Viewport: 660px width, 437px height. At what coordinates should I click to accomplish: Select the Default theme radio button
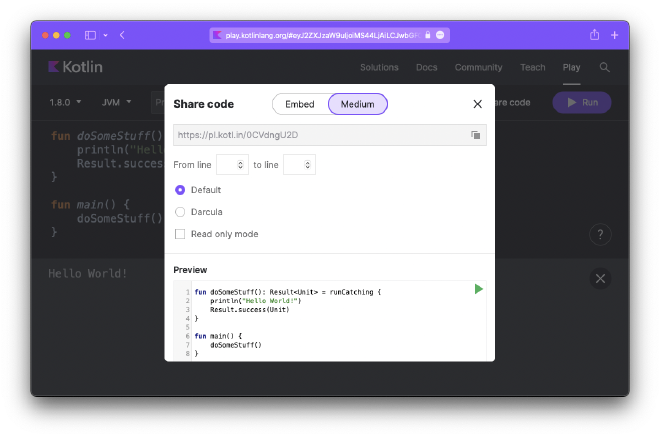point(180,190)
